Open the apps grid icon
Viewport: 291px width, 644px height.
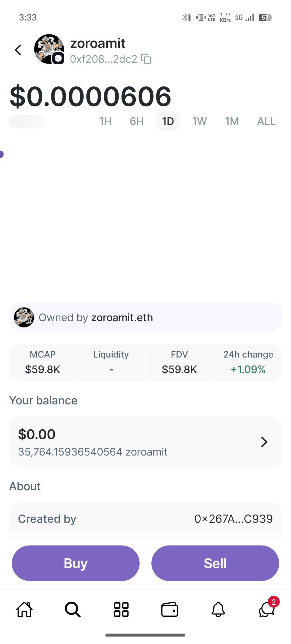[x=121, y=610]
